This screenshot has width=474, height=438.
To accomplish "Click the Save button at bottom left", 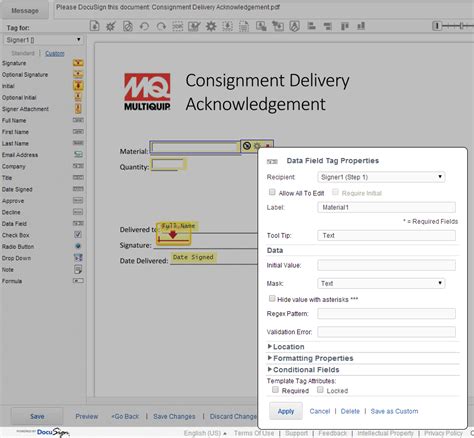I will 37,416.
